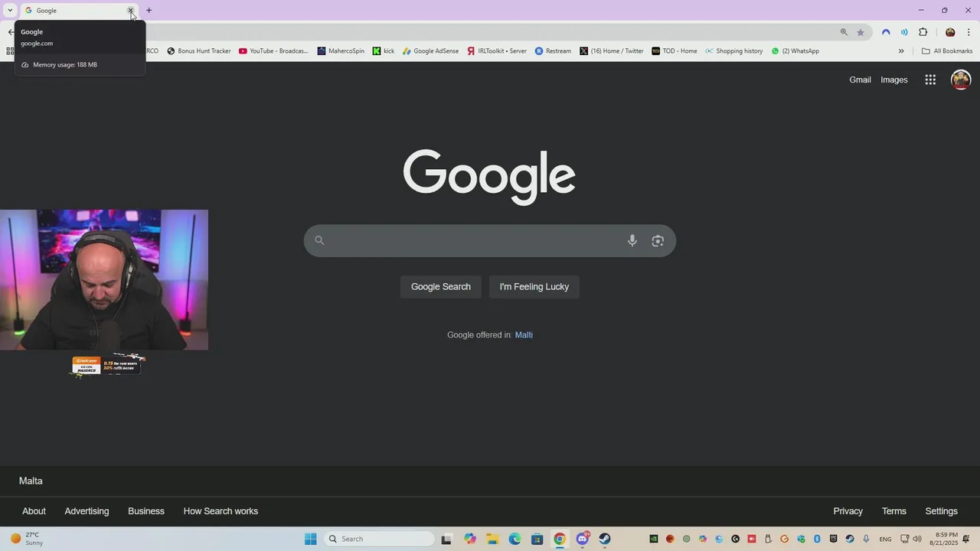Bookmark this tab with the star icon

(861, 32)
